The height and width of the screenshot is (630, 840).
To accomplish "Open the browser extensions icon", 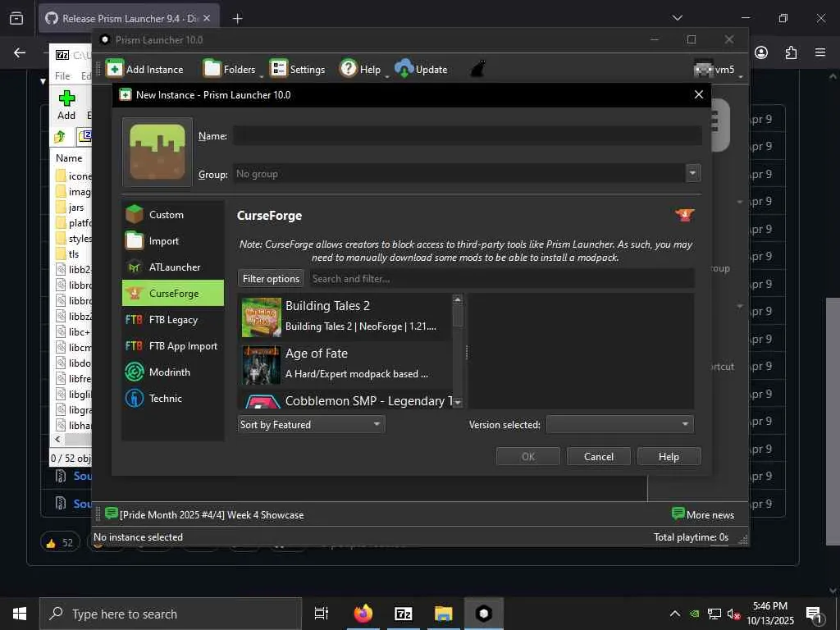I will (x=791, y=52).
